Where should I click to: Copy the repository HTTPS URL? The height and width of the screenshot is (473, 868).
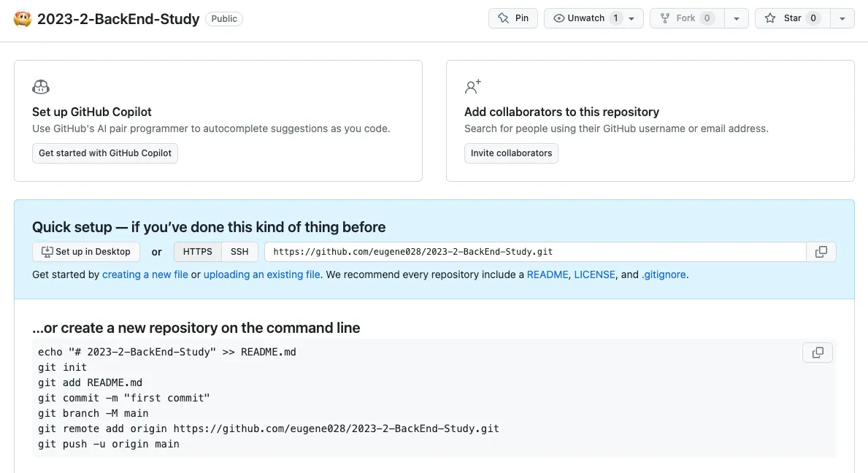(821, 252)
